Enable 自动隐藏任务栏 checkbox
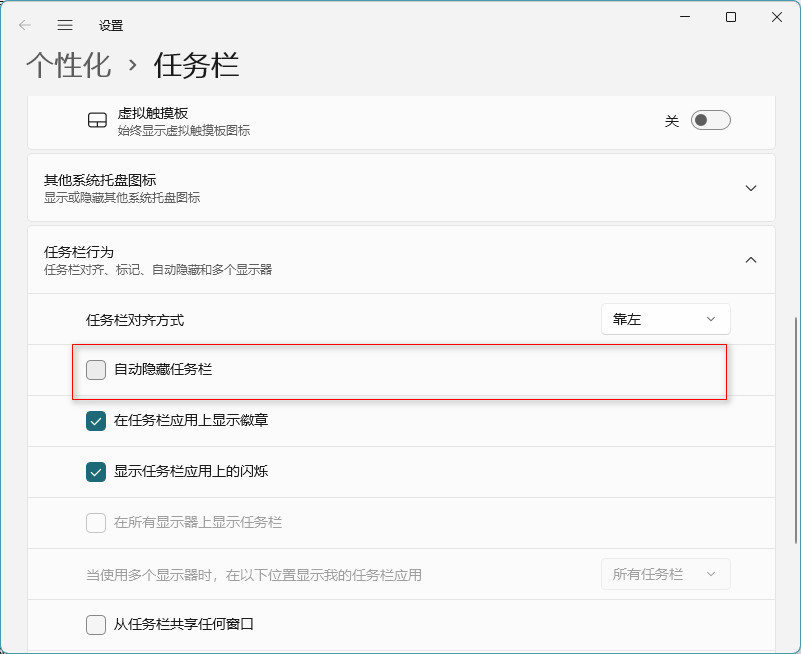This screenshot has height=654, width=801. (x=95, y=369)
